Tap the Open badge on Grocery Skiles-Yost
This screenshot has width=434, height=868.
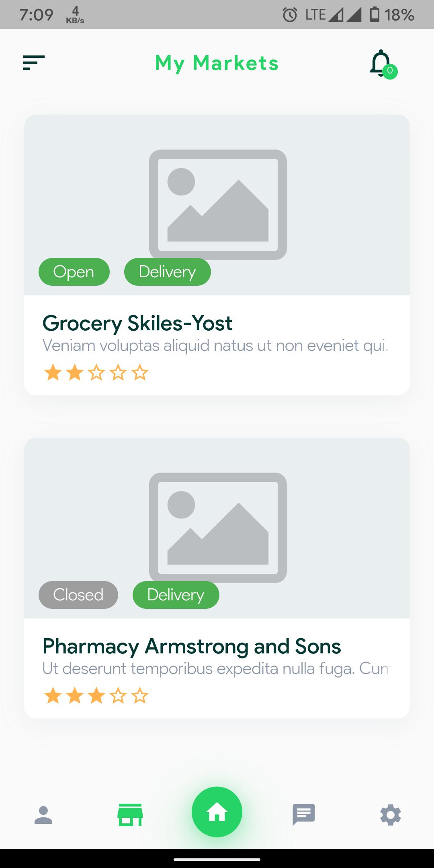74,272
